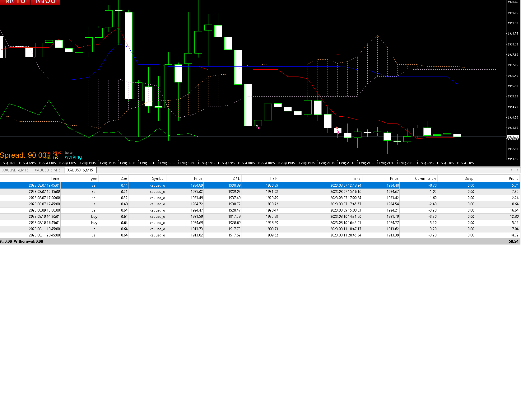The image size is (521, 420).
Task: Sort by the Type column header
Action: (x=93, y=179)
